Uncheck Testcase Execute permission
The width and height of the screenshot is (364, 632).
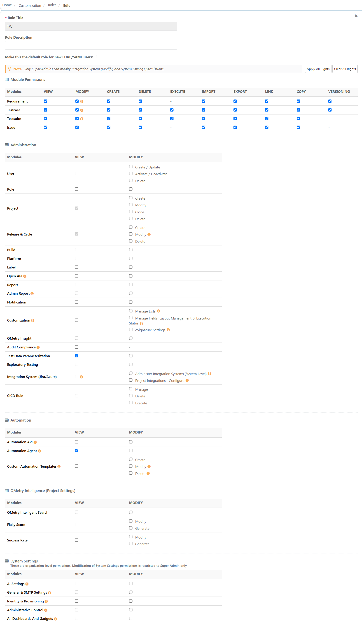[172, 110]
